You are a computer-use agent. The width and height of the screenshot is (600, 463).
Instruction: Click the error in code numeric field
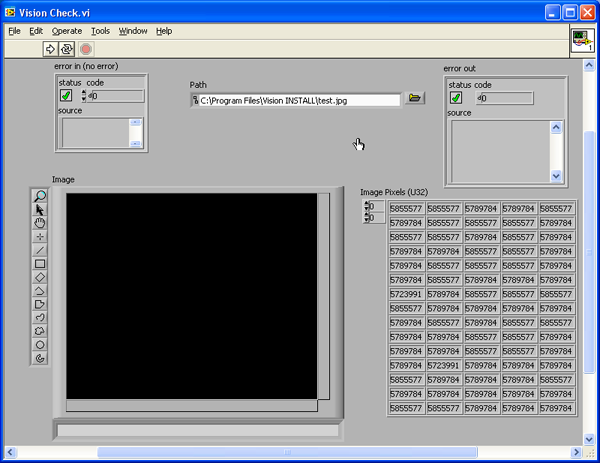pyautogui.click(x=116, y=96)
